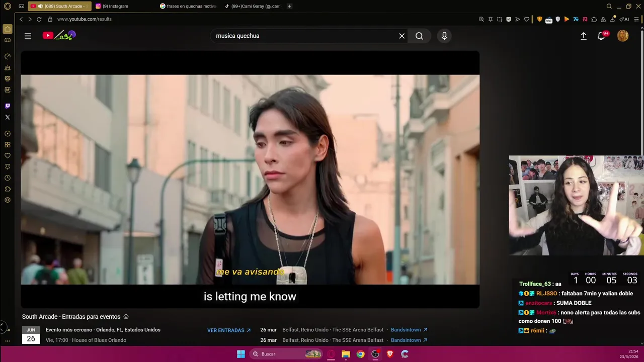Go forward one page

tap(30, 19)
